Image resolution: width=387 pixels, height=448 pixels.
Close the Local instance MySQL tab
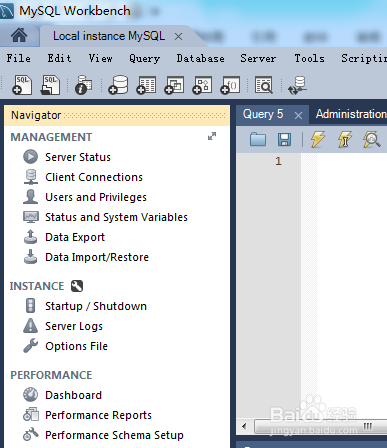pos(179,36)
